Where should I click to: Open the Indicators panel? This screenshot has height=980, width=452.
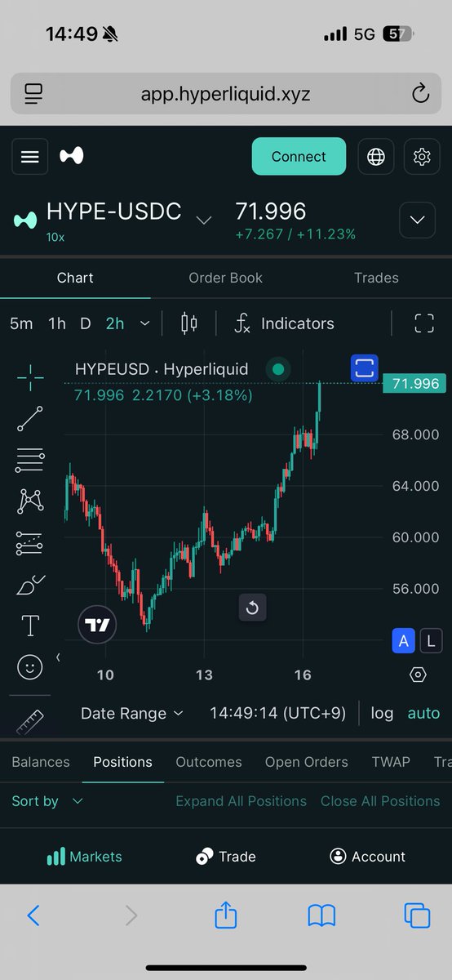[x=284, y=323]
